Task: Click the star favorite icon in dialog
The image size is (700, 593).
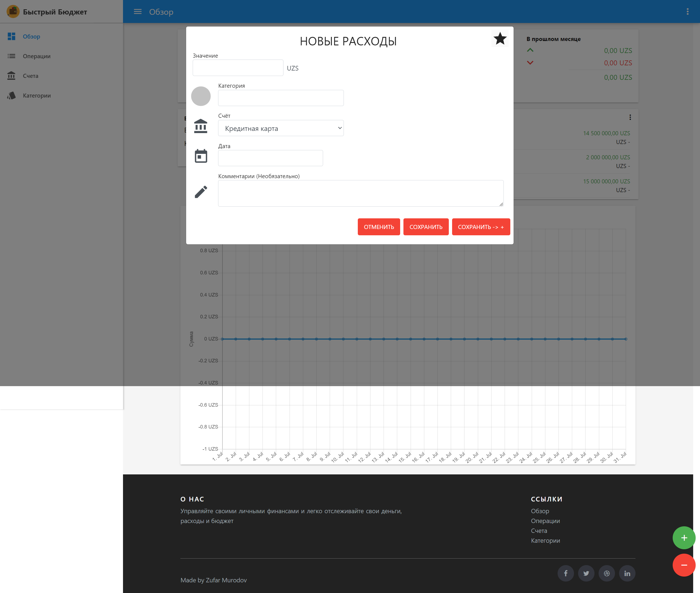Action: click(x=500, y=39)
